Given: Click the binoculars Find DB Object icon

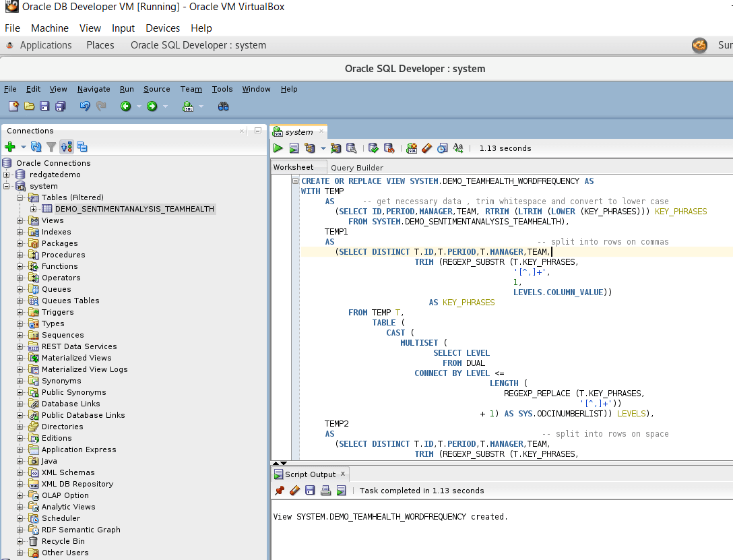Looking at the screenshot, I should coord(224,106).
